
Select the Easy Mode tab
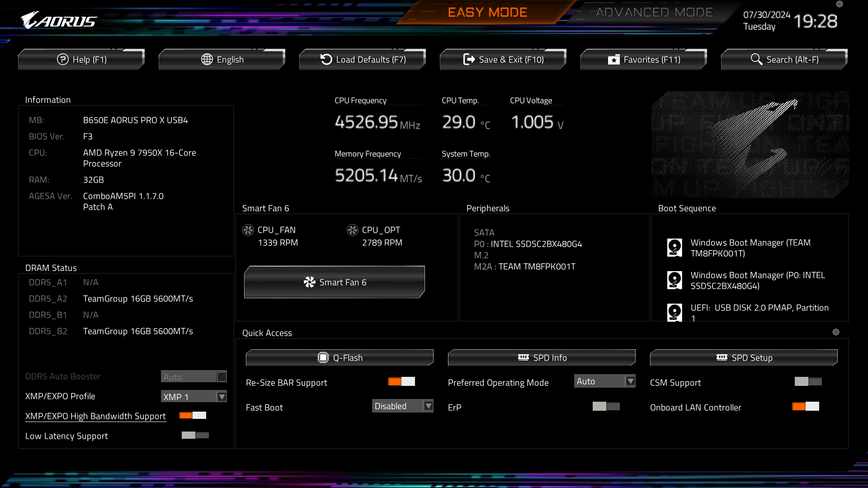pyautogui.click(x=487, y=13)
